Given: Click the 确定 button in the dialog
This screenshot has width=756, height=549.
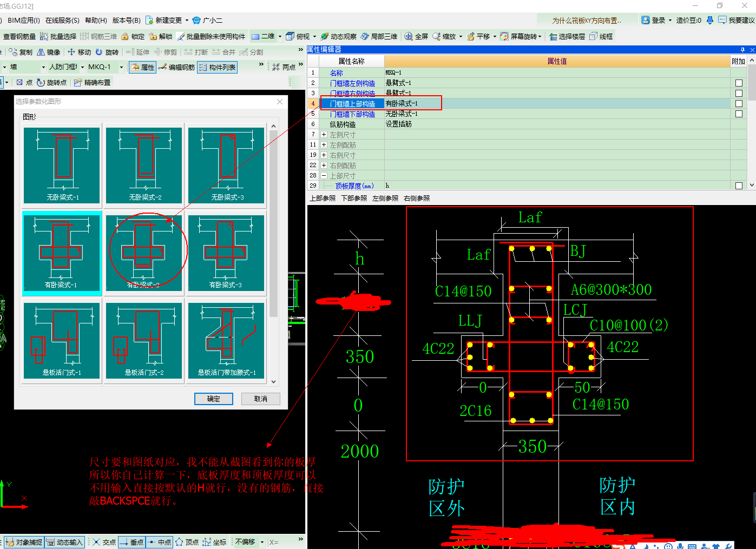Looking at the screenshot, I should click(x=214, y=399).
